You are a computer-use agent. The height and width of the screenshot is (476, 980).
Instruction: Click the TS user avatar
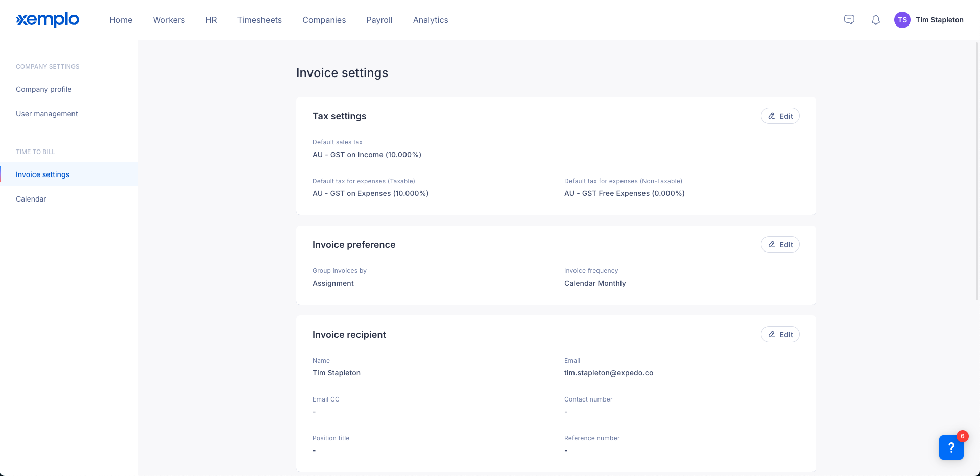coord(902,20)
